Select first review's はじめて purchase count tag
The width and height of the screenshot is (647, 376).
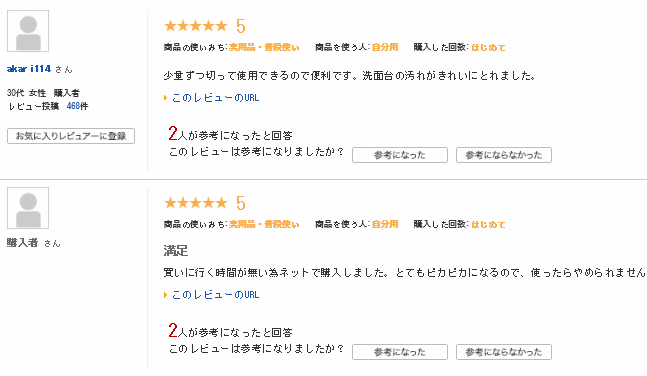point(488,47)
